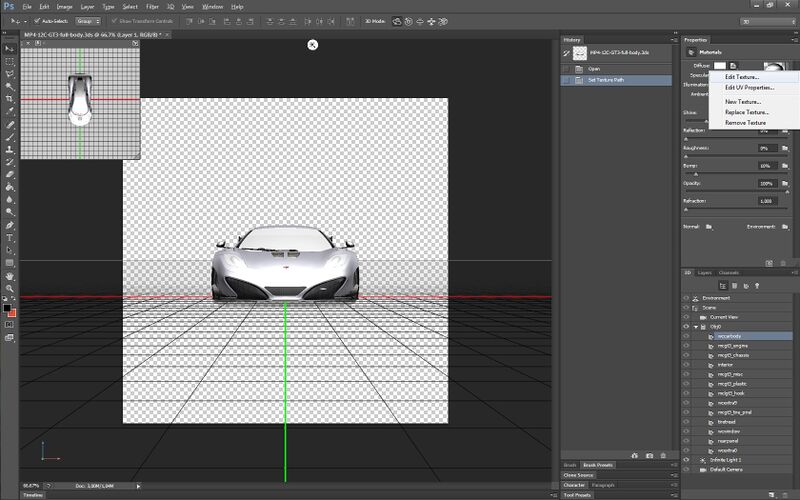
Task: Select the Move tool in the toolbar
Action: pyautogui.click(x=9, y=47)
